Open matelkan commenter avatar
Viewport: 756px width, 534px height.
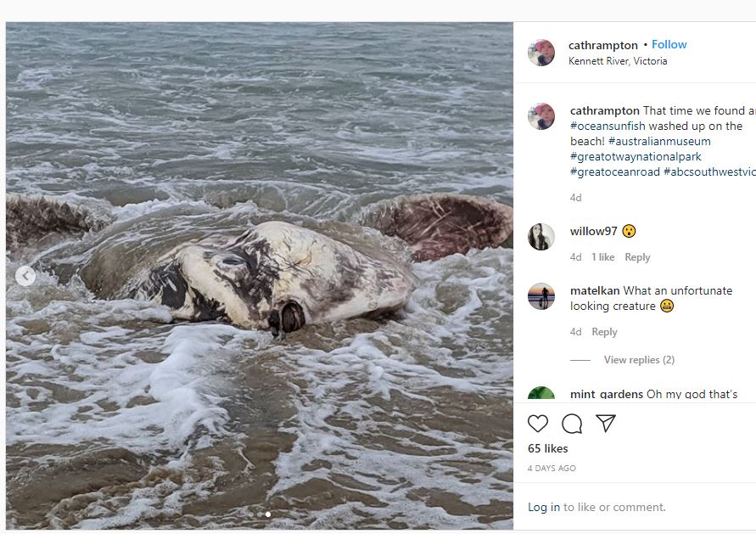point(541,296)
